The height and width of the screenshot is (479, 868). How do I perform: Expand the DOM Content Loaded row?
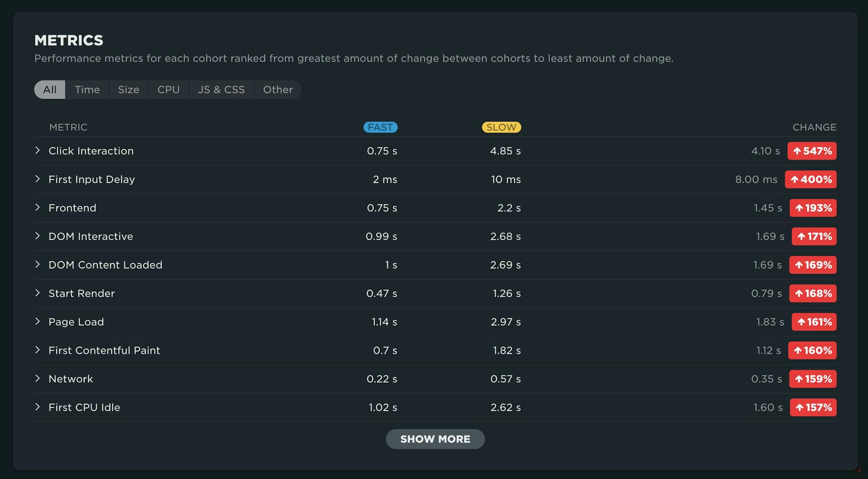point(37,265)
